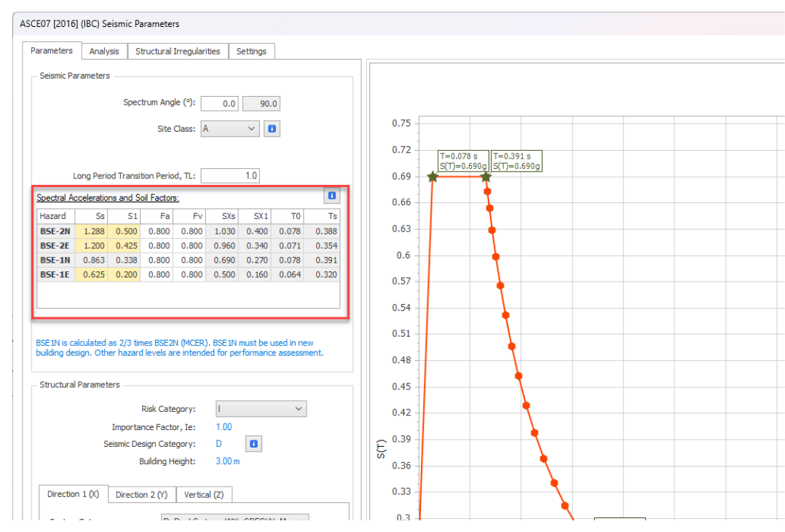Screen dimensions: 785x532
Task: Edit BSE-1E Ss value 0.625
Action: click(91, 275)
